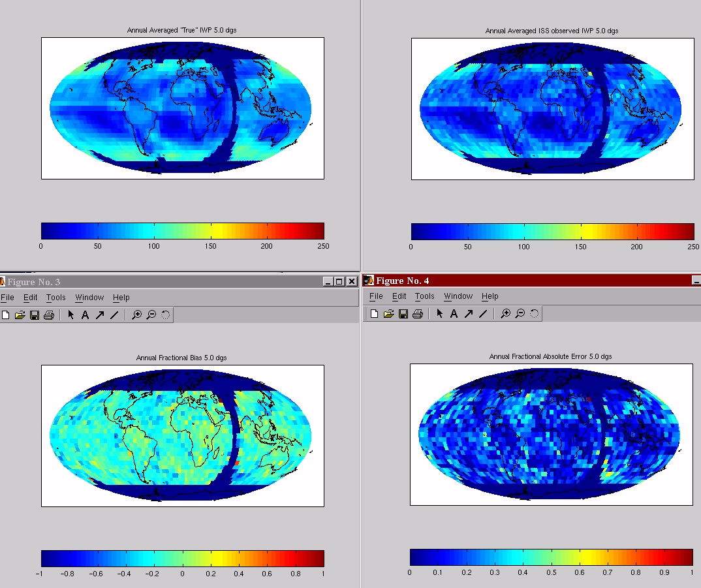Click the Fractional Bias colorbar
The image size is (701, 588).
pos(182,559)
